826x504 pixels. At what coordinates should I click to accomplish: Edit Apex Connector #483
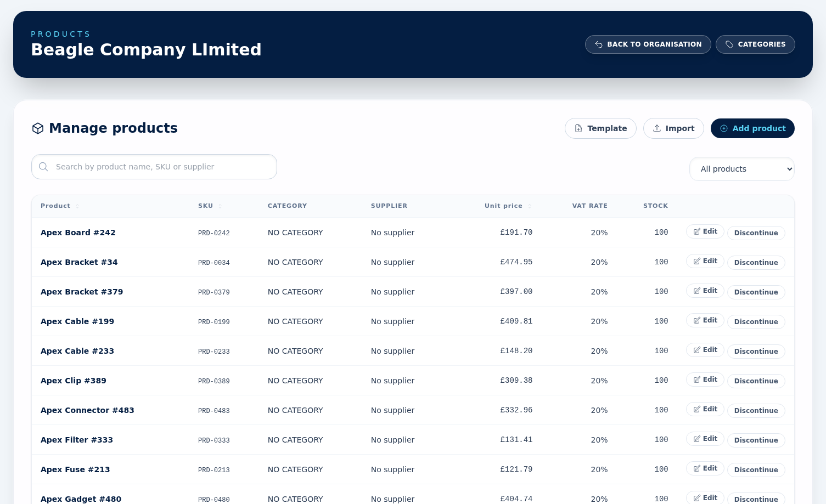tap(705, 409)
